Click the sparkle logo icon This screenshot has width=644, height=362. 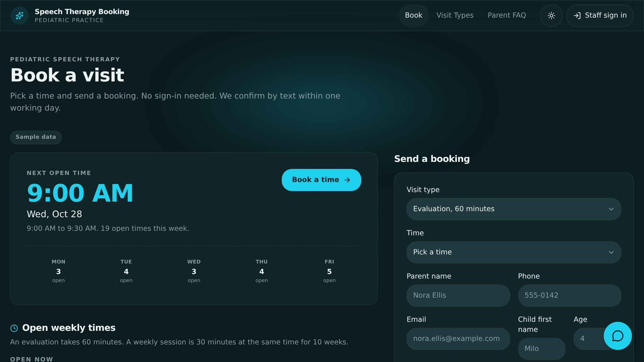click(x=20, y=16)
